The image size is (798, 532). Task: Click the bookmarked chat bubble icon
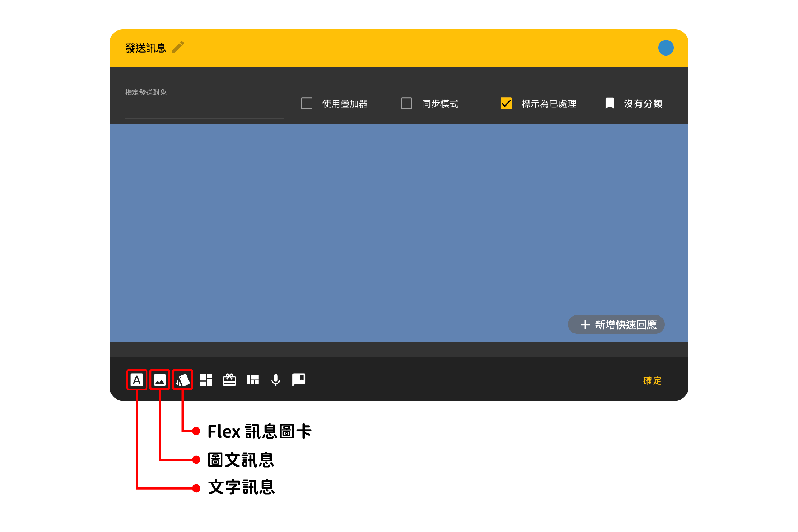point(298,380)
